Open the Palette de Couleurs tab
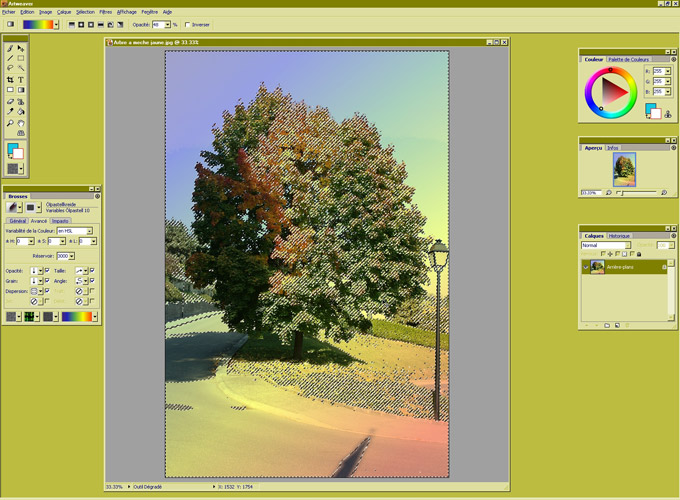 pos(628,59)
